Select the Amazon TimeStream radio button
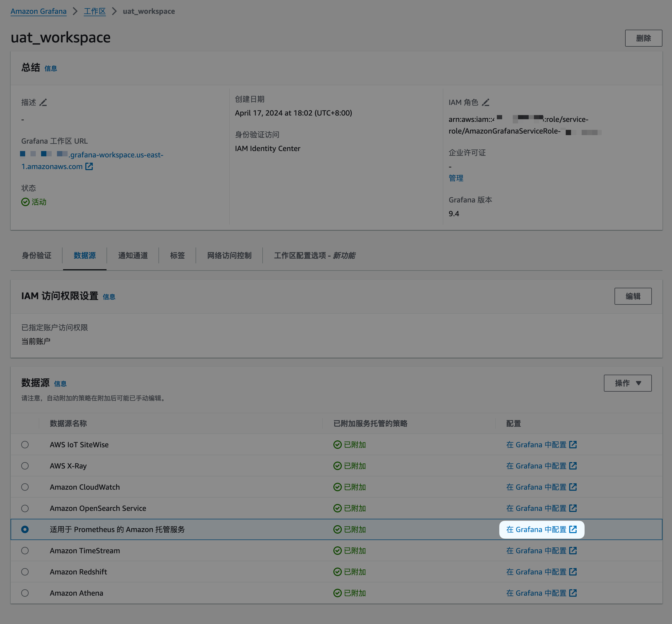This screenshot has height=624, width=672. click(x=25, y=551)
